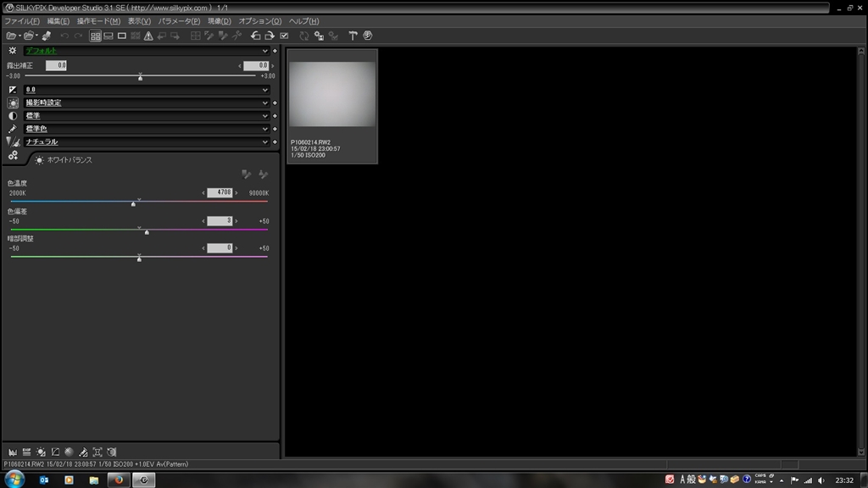This screenshot has width=868, height=488.
Task: Click the lens aberration icon in bottom bar
Action: click(x=97, y=452)
